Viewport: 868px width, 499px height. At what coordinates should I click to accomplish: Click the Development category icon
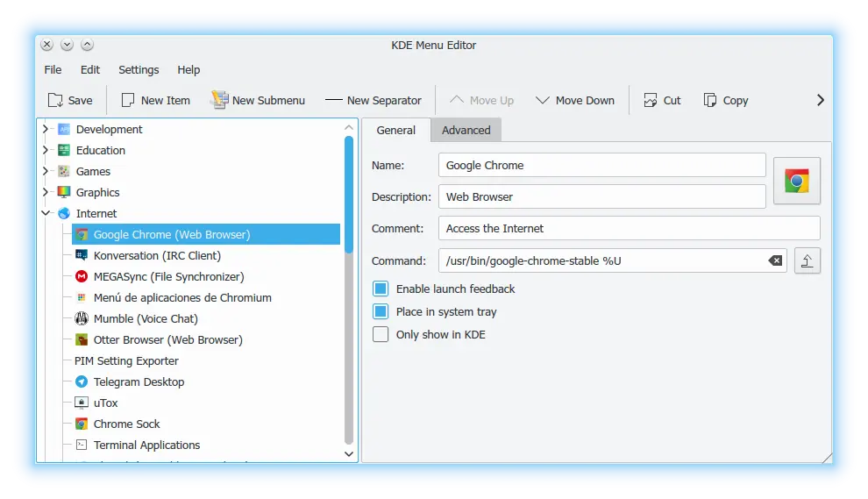pyautogui.click(x=64, y=129)
